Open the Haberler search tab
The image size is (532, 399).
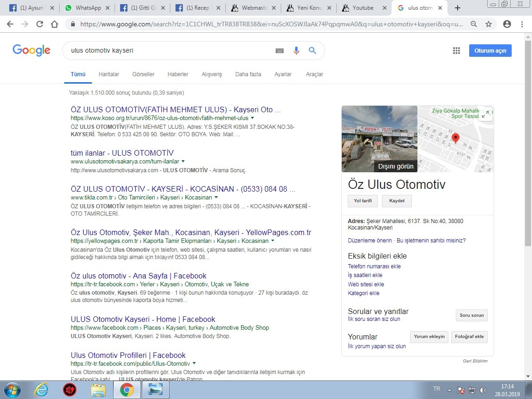tap(178, 74)
